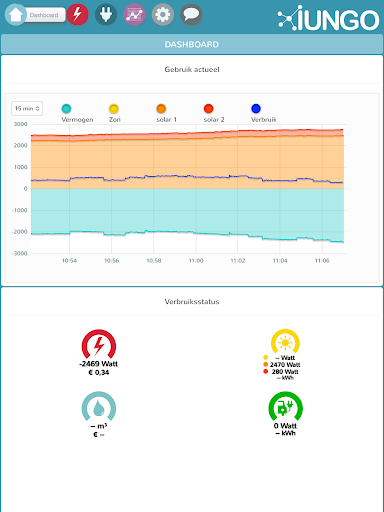Open the red lightning energy icon
The image size is (384, 512).
(77, 15)
